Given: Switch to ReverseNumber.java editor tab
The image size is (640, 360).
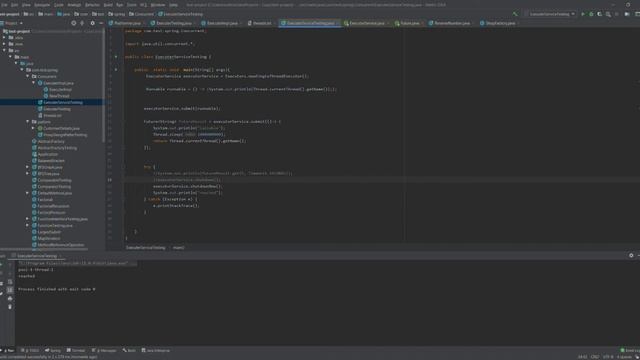Looking at the screenshot, I should pos(451,23).
